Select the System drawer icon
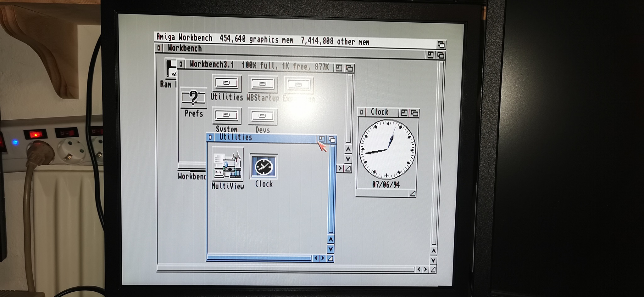 click(x=226, y=116)
